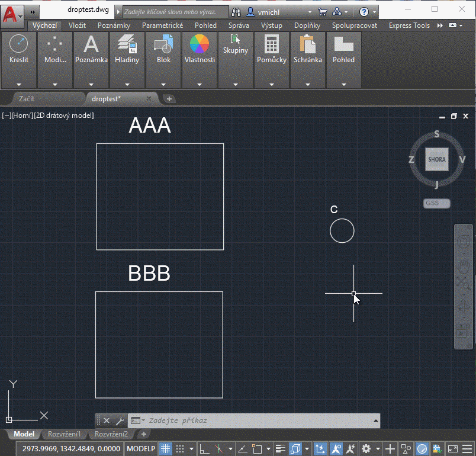Screen dimensions: 476x456
Task: Toggle object snap square icon
Action: 257,449
